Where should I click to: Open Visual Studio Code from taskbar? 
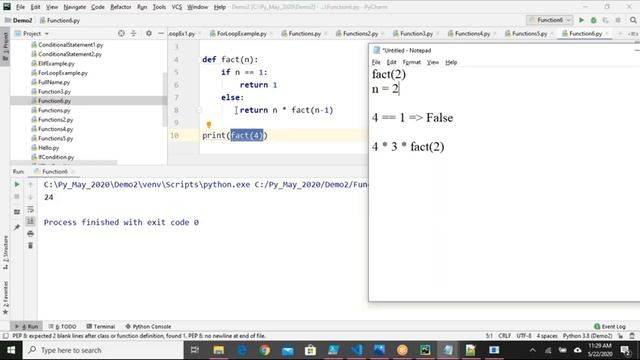356,350
